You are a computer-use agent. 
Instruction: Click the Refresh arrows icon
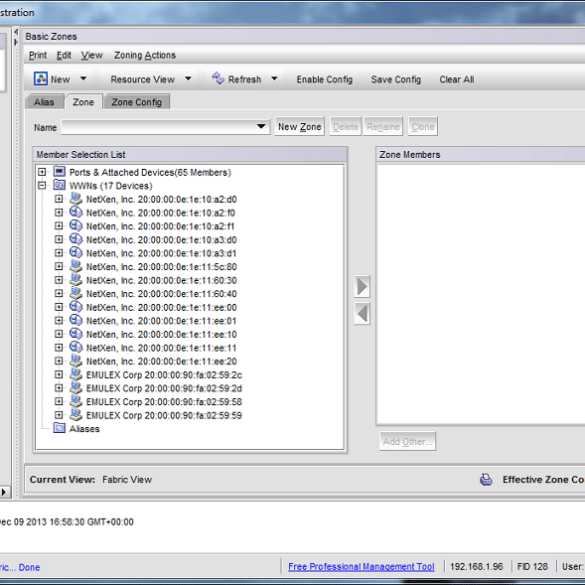tap(218, 78)
